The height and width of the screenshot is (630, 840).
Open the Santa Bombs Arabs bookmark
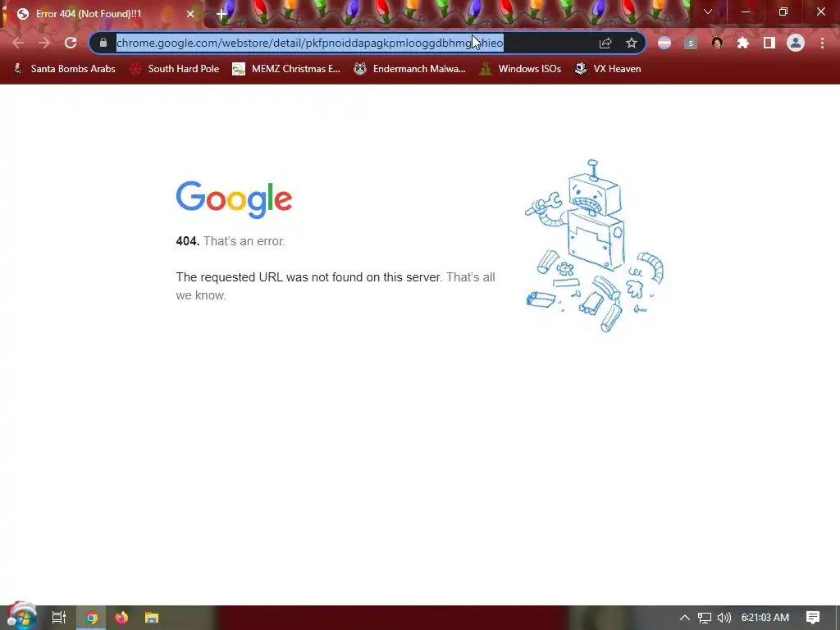pos(64,69)
